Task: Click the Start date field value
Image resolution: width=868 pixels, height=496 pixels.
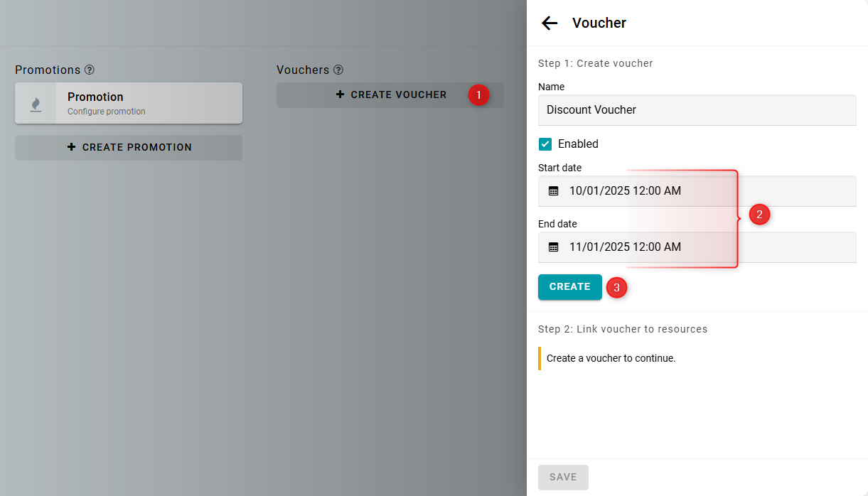Action: 625,191
